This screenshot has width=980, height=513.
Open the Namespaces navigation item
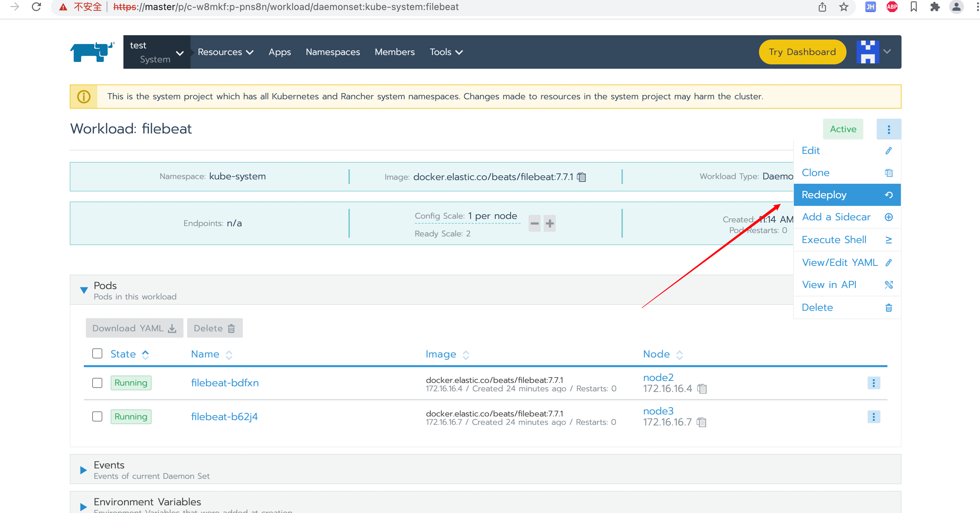[x=333, y=52]
